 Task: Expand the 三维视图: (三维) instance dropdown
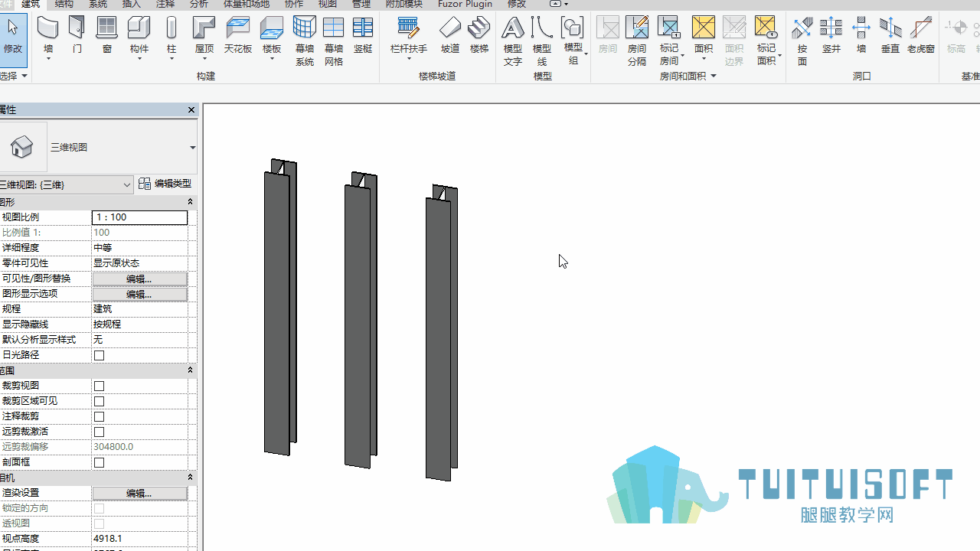(127, 184)
